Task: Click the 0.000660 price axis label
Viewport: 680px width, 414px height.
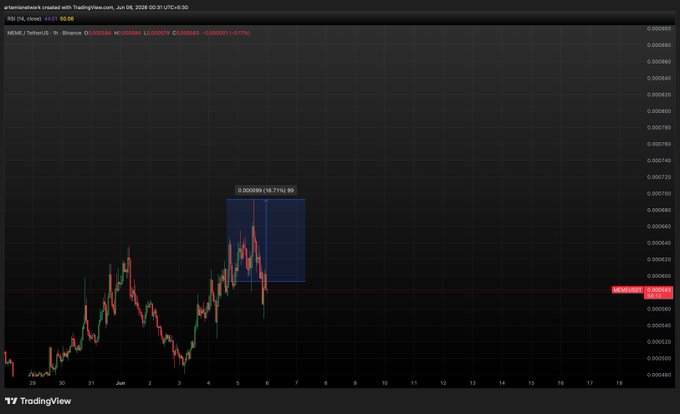Action: coord(659,226)
